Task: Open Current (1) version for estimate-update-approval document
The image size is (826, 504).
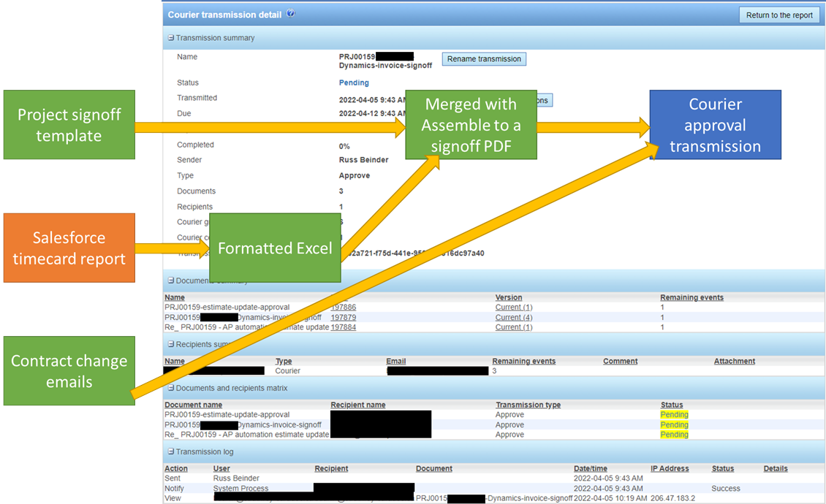Action: 514,308
